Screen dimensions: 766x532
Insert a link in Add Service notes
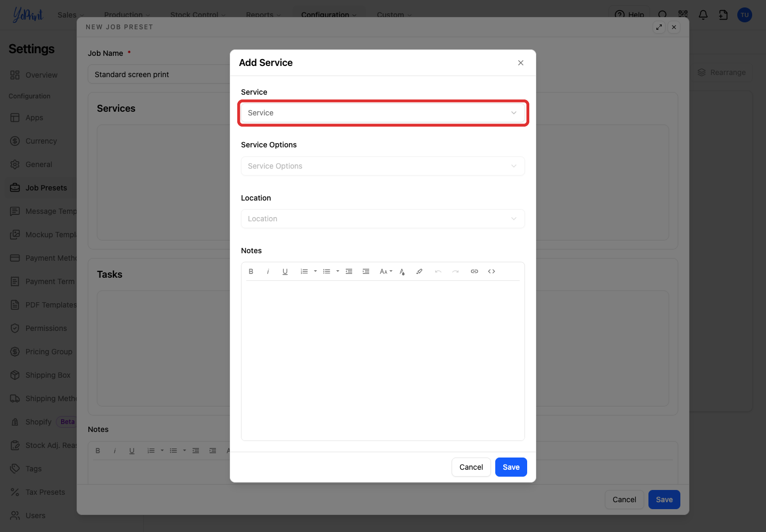tap(474, 271)
